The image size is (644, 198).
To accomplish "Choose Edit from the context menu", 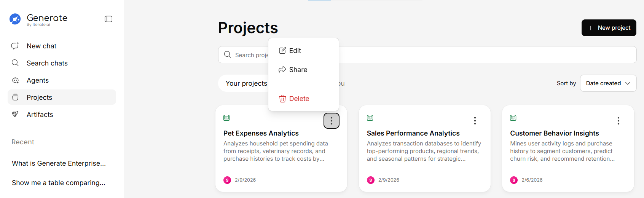I will click(295, 51).
